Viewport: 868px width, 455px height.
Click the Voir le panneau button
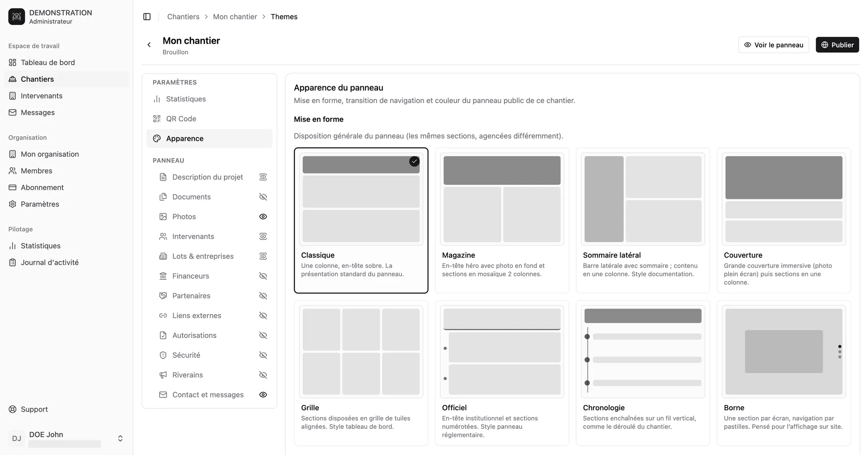(x=774, y=45)
